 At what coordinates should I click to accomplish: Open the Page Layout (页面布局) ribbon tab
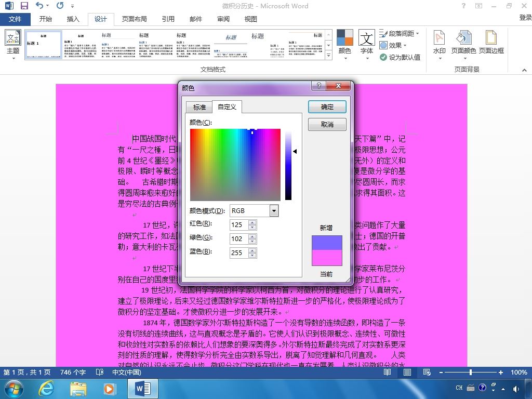coord(135,19)
